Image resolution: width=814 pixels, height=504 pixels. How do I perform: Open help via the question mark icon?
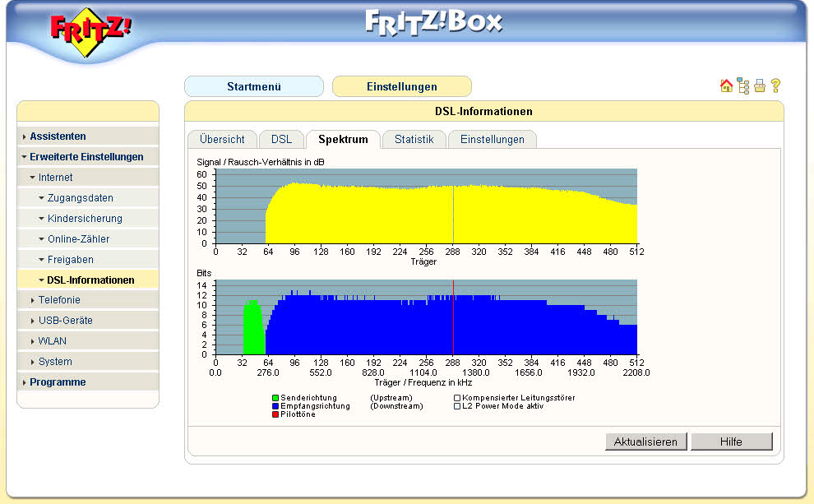775,86
